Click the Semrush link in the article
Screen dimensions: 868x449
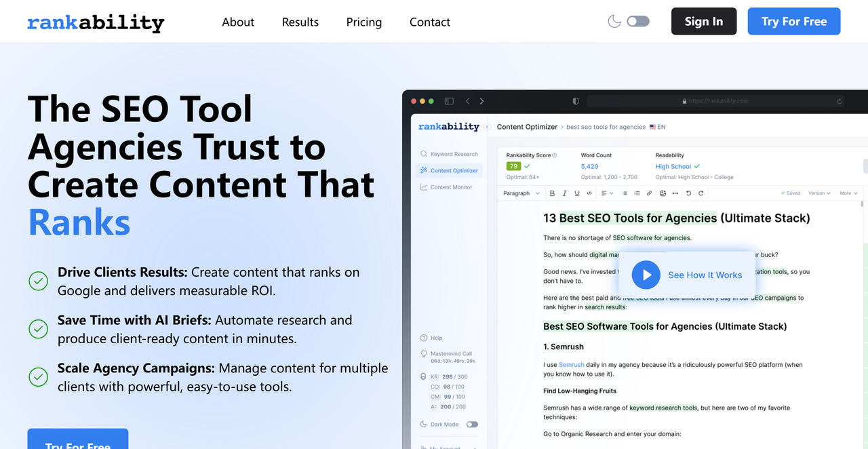point(571,364)
